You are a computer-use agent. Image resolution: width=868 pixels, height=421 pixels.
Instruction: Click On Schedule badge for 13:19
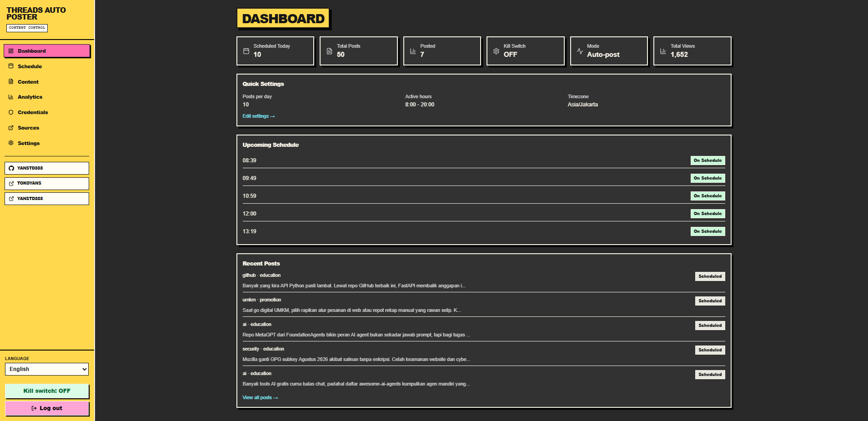click(707, 231)
